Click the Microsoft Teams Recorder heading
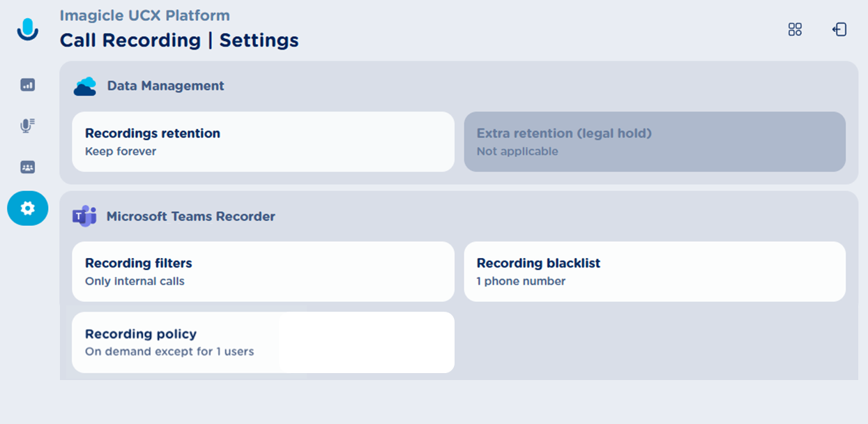Viewport: 868px width, 424px height. click(x=190, y=216)
